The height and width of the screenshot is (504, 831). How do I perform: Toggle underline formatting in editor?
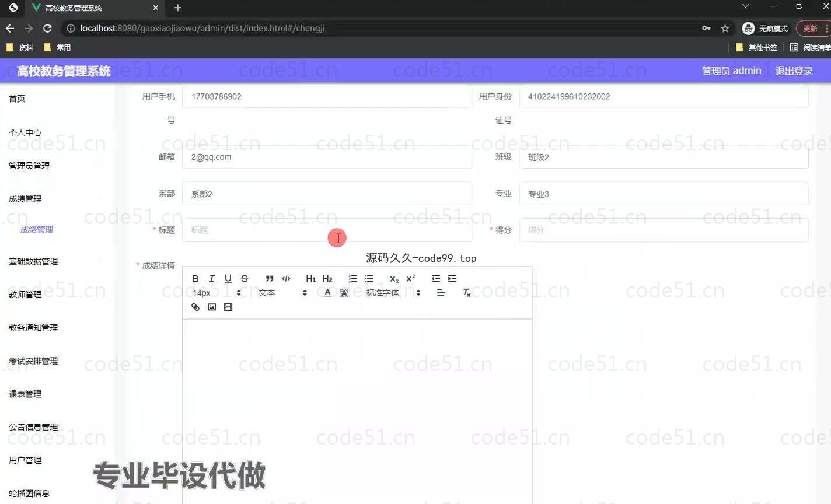pos(228,279)
